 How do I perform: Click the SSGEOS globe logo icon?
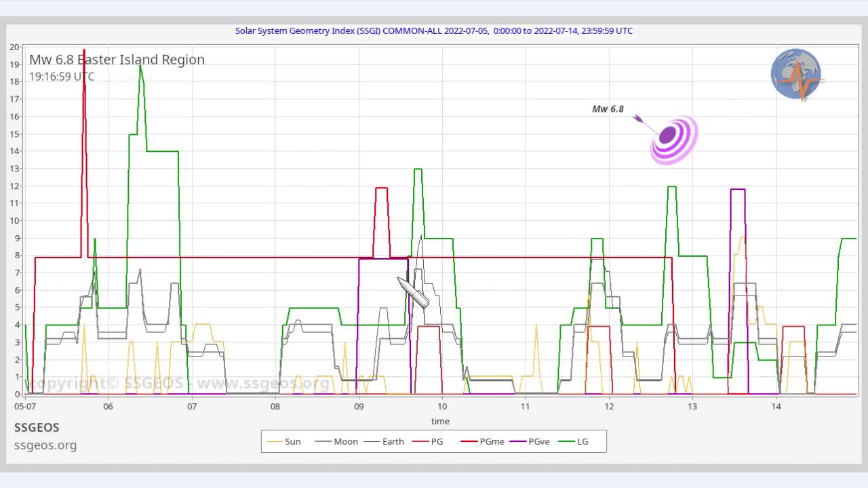coord(797,75)
